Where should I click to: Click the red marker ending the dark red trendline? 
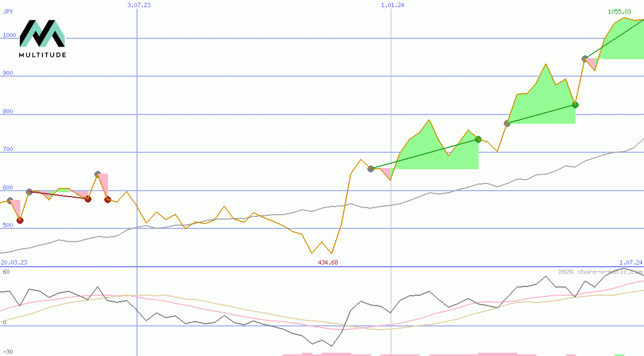tap(88, 199)
